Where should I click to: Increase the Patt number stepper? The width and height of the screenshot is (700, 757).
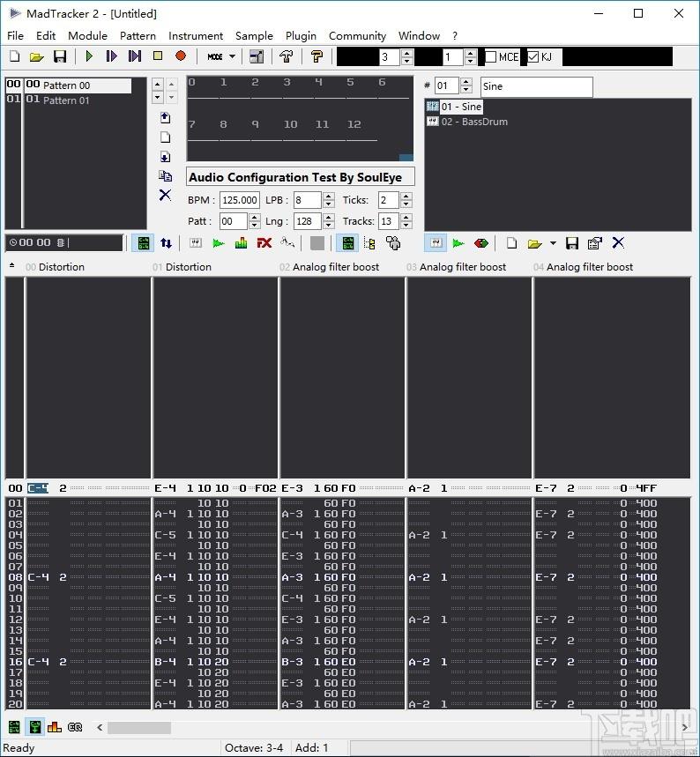(x=255, y=218)
